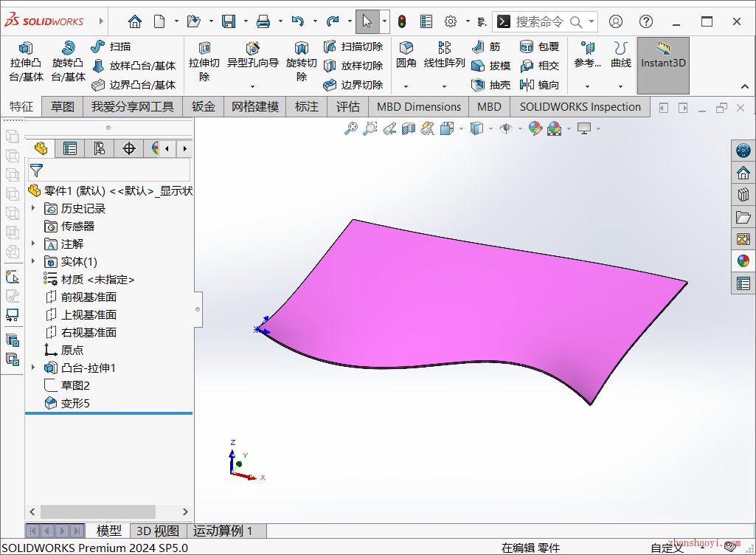Screen dimensions: 756x555
Task: Switch to the 草图 (Sketch) tab
Action: [x=63, y=107]
